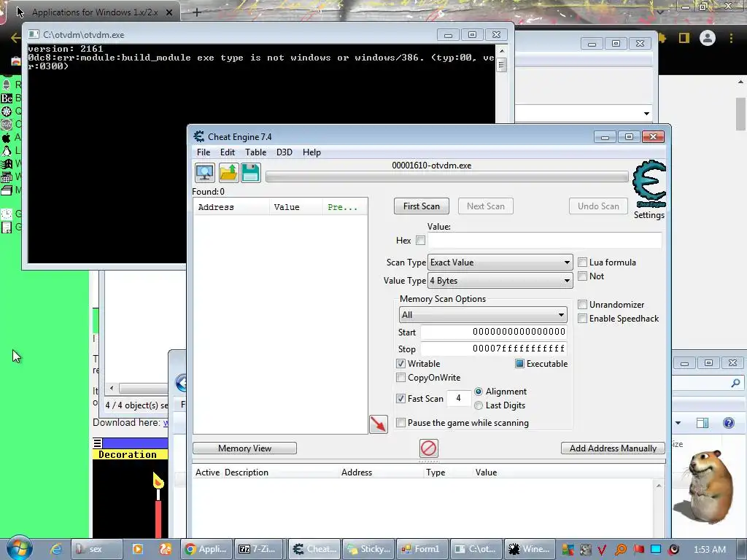Toggle the Executable checkbox
This screenshot has width=747, height=560.
coord(519,364)
